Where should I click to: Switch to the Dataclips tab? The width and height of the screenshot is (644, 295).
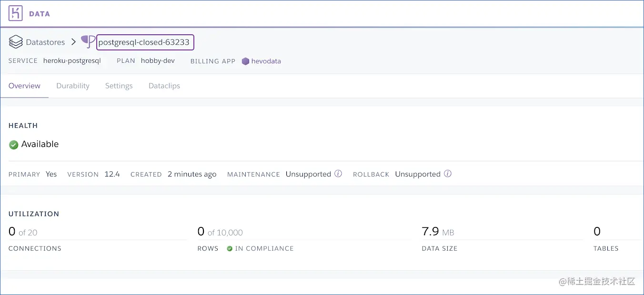pos(164,86)
